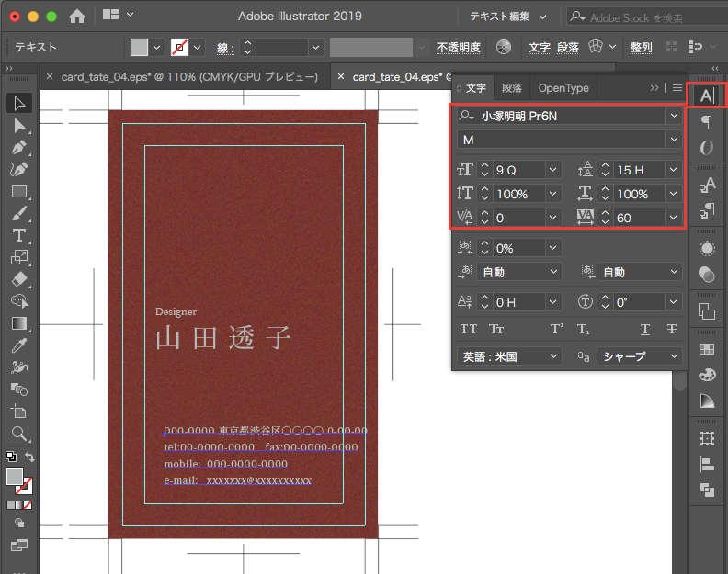Image resolution: width=728 pixels, height=574 pixels.
Task: Click the 不透明度 link in control bar
Action: tap(458, 47)
